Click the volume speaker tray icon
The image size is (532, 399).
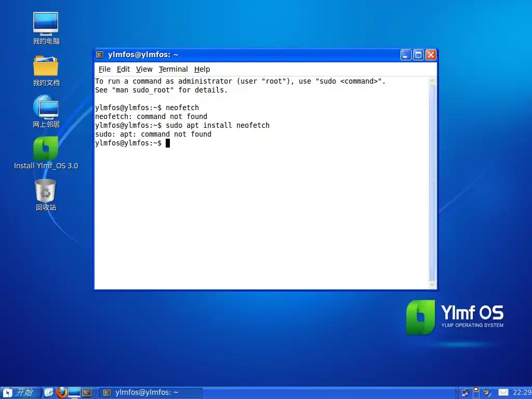[487, 393]
